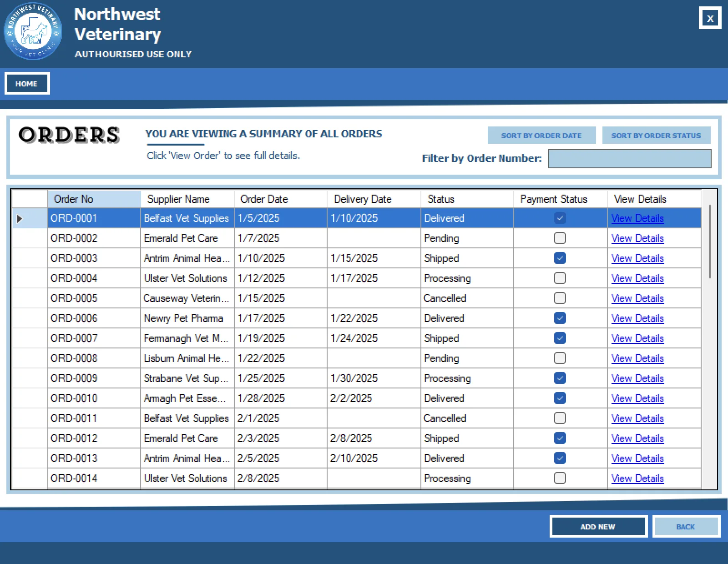Image resolution: width=728 pixels, height=564 pixels.
Task: Click the View Details column header
Action: (654, 199)
